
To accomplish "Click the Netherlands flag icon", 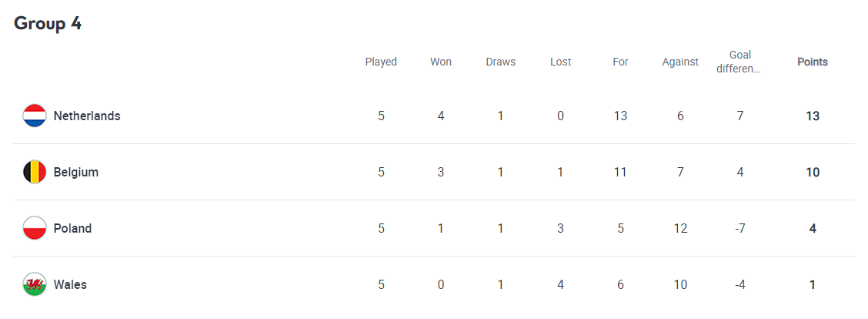I will (x=35, y=116).
